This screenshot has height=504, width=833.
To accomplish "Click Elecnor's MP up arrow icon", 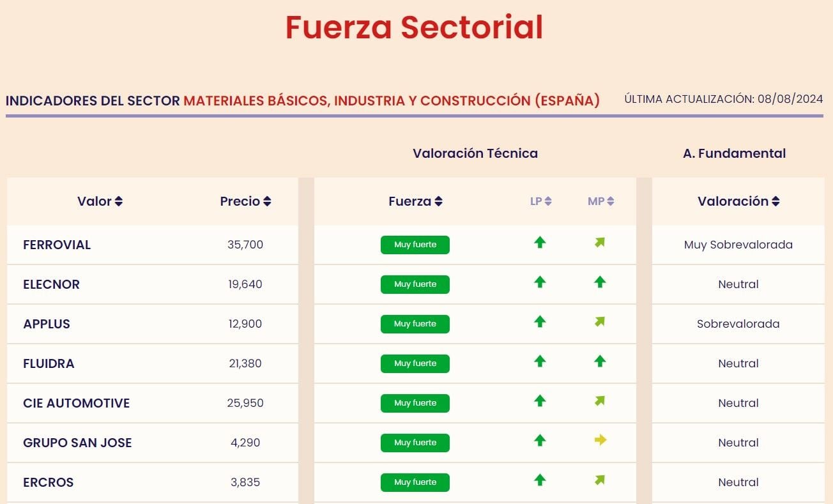I will 599,282.
